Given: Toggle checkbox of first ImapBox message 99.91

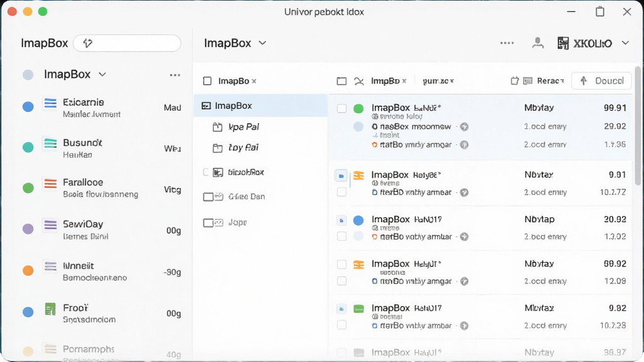Looking at the screenshot, I should pos(341,108).
